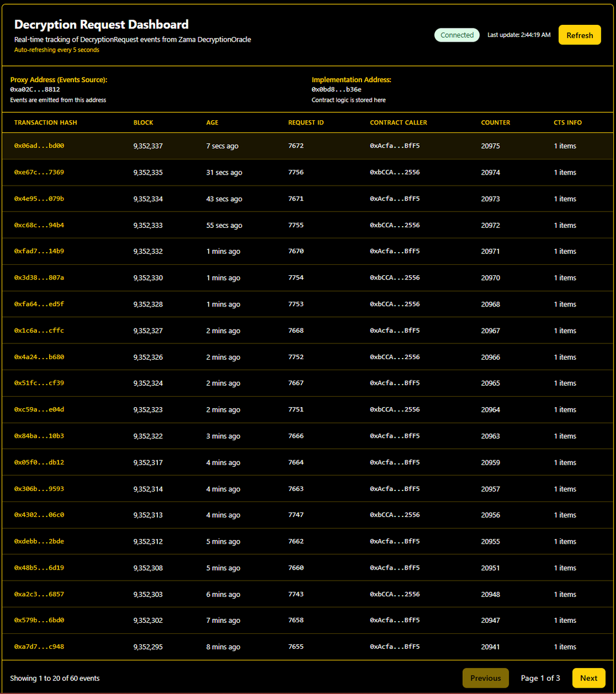Go to Next page of events

(x=589, y=678)
